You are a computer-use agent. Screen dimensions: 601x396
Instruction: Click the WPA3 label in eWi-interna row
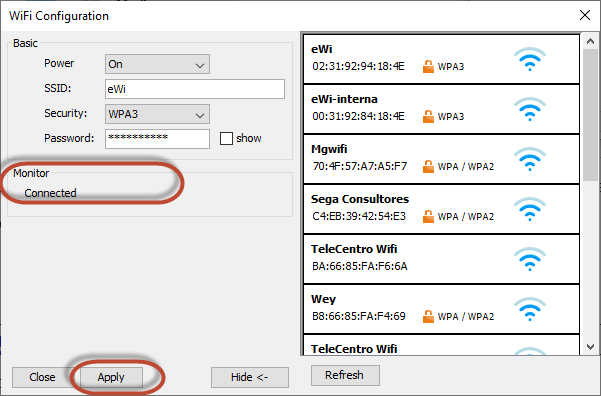(x=451, y=116)
